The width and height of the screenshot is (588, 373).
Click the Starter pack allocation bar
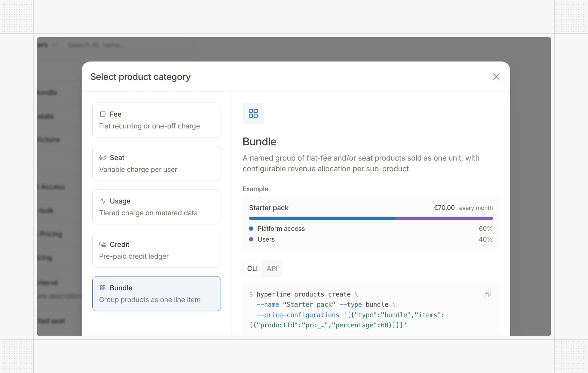coord(371,218)
